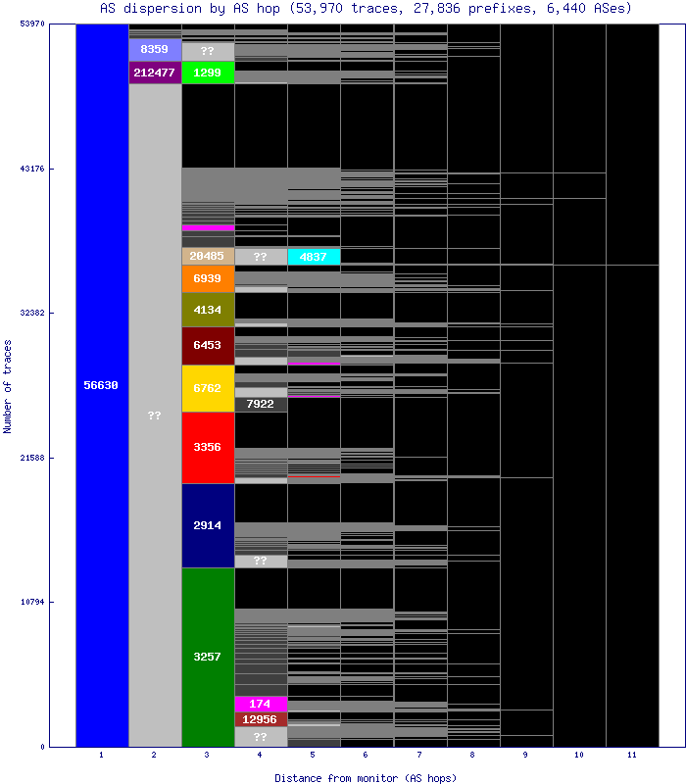The width and height of the screenshot is (686, 784).
Task: Click the orange 6939 block
Action: 208,278
